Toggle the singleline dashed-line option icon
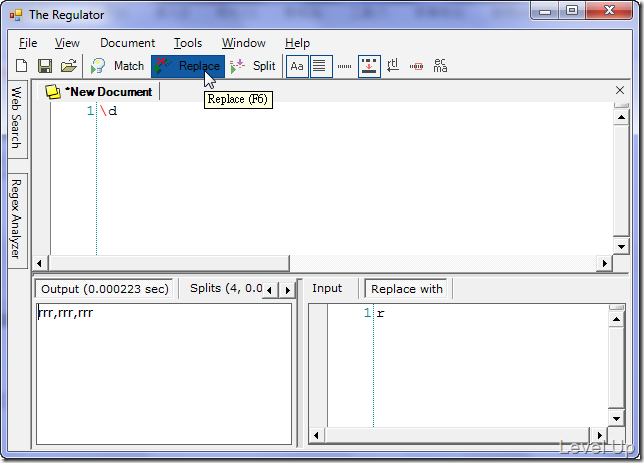This screenshot has width=644, height=463. click(x=344, y=66)
